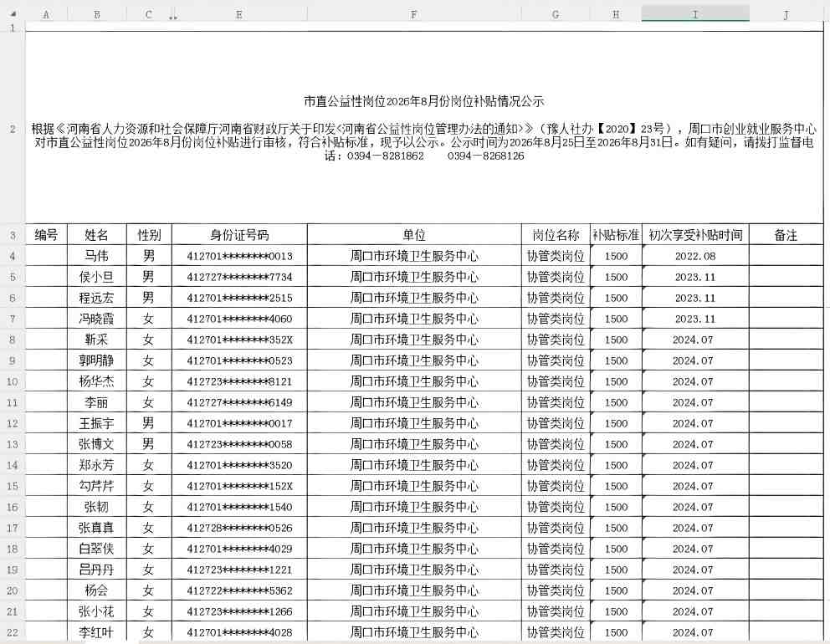Select name cell 杨华杰

pos(97,381)
